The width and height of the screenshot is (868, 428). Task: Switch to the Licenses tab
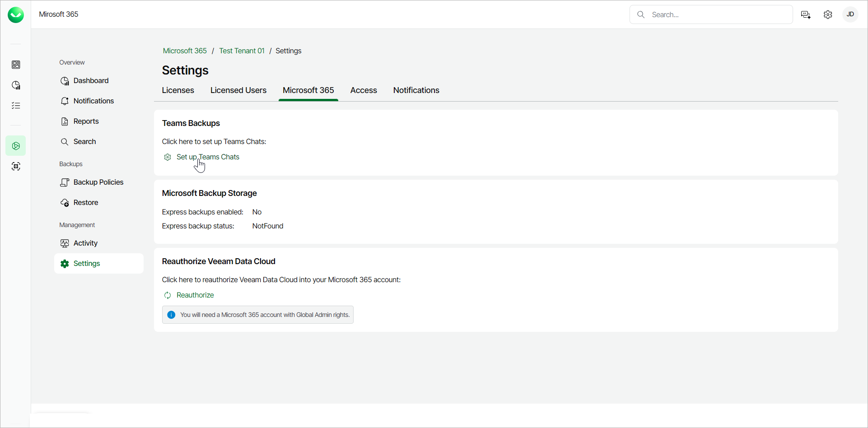point(178,90)
